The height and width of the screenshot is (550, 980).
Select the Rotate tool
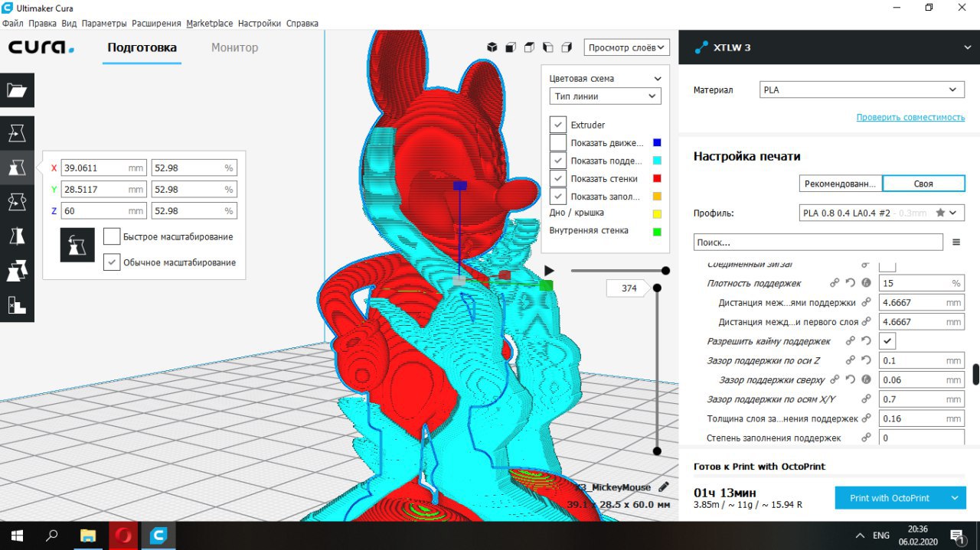17,202
